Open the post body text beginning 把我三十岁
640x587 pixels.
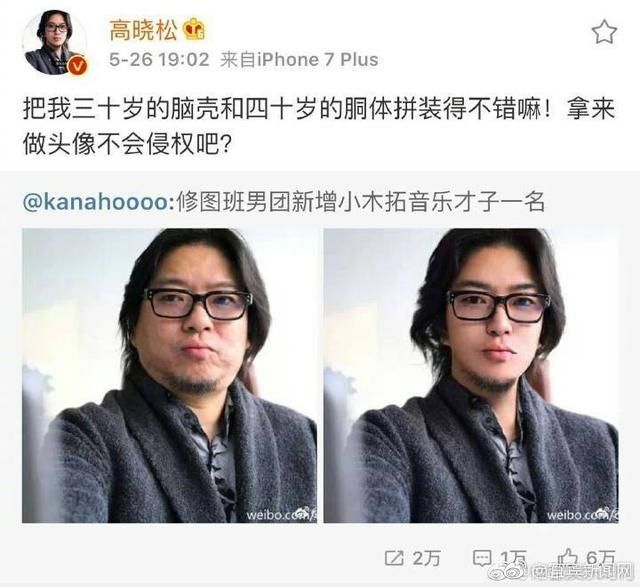coord(319,127)
